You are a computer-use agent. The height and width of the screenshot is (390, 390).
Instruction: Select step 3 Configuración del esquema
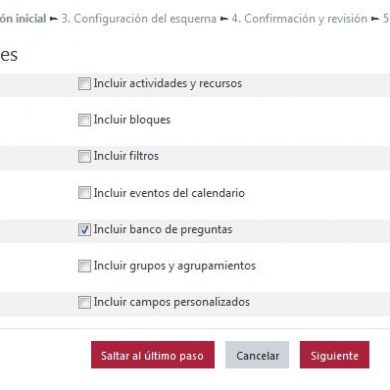[139, 19]
